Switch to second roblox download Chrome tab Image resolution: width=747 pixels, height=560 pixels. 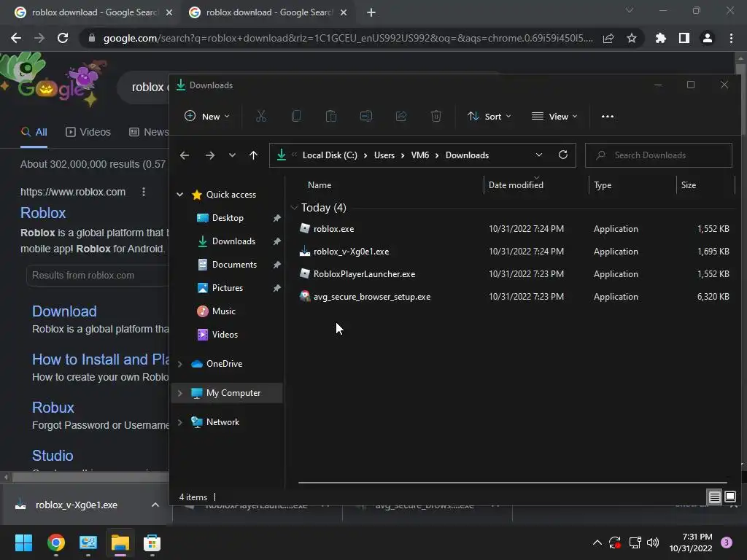[268, 12]
